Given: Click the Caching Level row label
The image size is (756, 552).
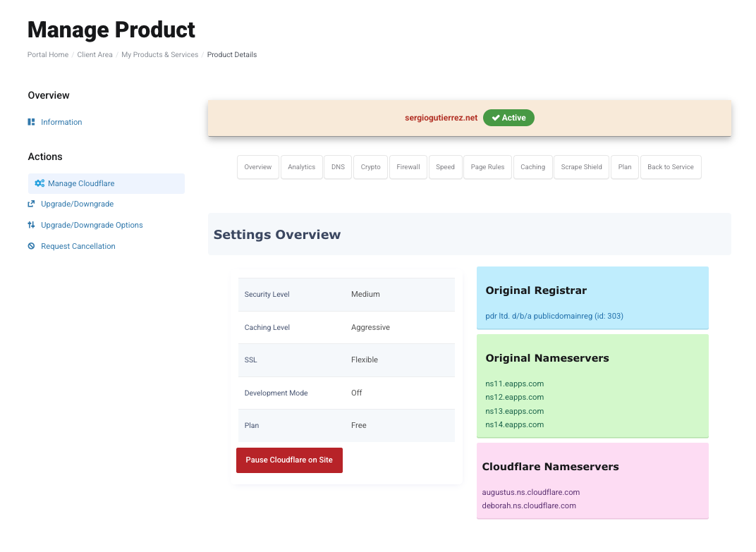Looking at the screenshot, I should (267, 327).
